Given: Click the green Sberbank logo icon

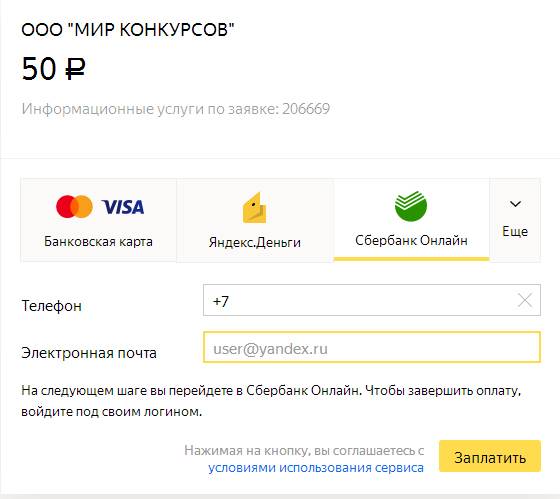Looking at the screenshot, I should (x=411, y=206).
